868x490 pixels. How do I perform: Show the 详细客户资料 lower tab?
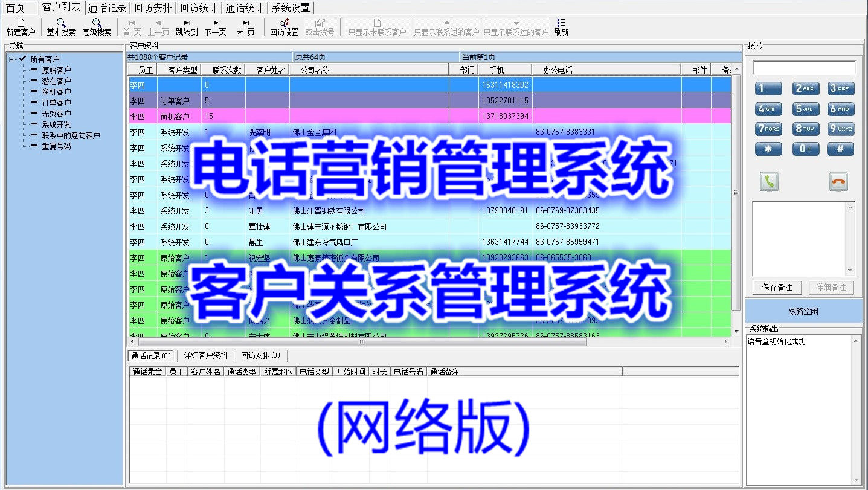(x=206, y=356)
